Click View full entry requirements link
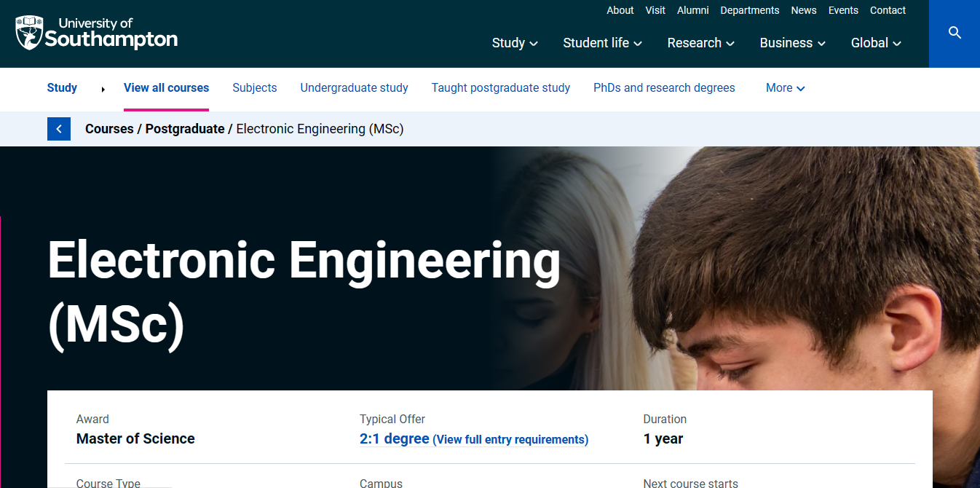Image resolution: width=980 pixels, height=488 pixels. click(510, 440)
